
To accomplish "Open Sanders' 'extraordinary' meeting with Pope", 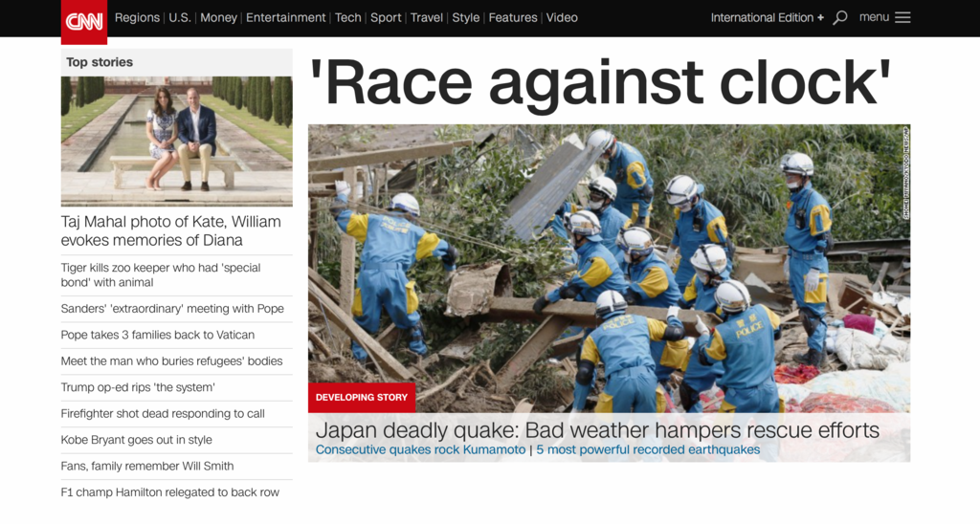I will pyautogui.click(x=172, y=309).
